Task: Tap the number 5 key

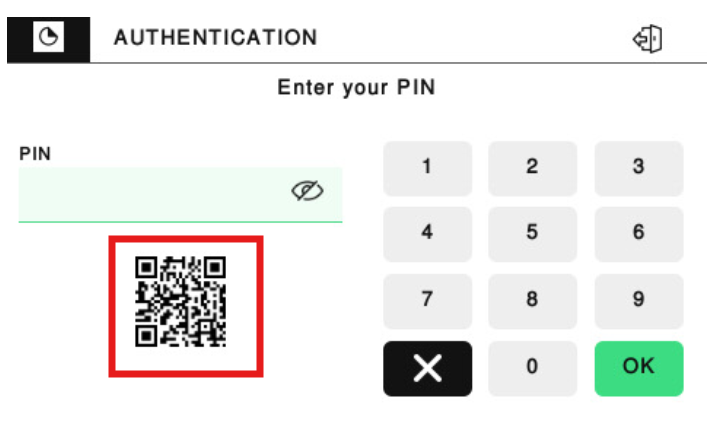Action: (532, 233)
